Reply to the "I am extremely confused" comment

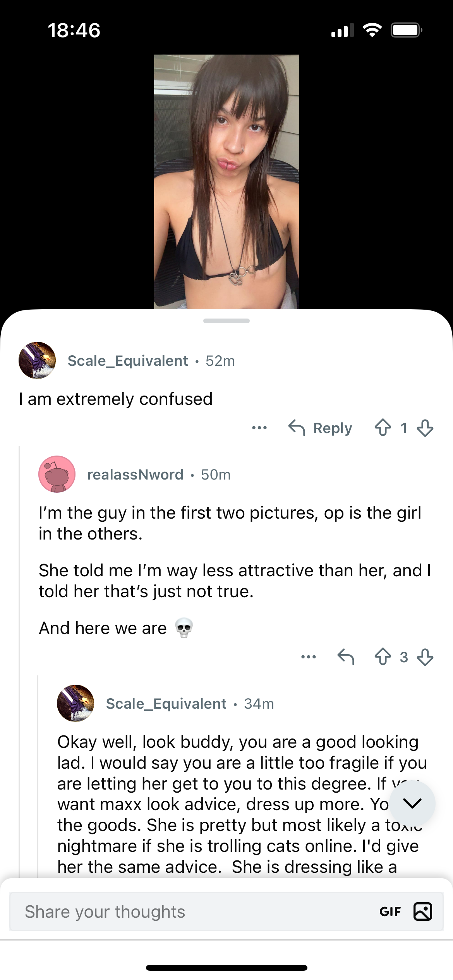pyautogui.click(x=321, y=428)
